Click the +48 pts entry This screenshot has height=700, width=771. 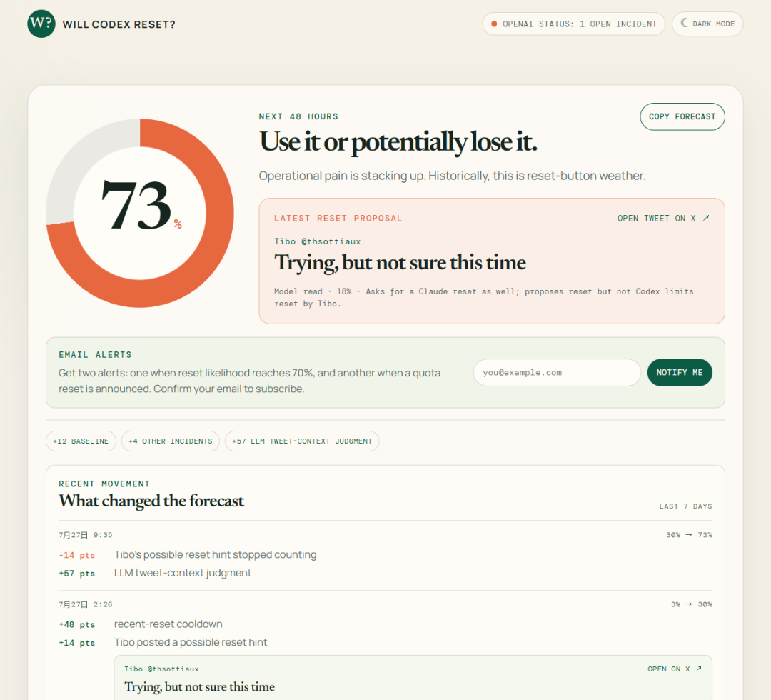(x=76, y=624)
